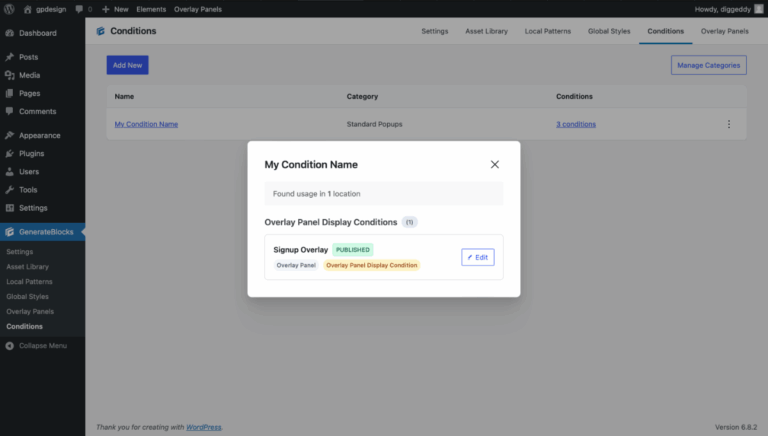This screenshot has height=436, width=768.
Task: Click the PUBLISHED status badge
Action: [353, 250]
